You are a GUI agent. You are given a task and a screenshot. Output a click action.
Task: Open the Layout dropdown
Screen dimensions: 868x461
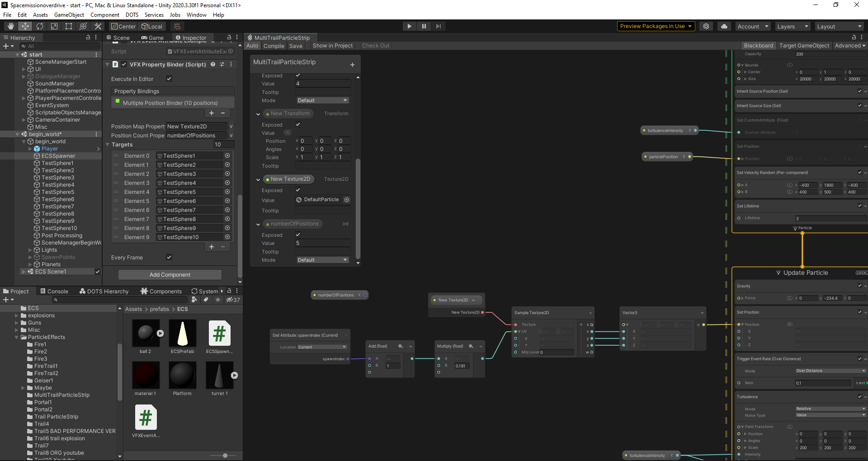[840, 26]
